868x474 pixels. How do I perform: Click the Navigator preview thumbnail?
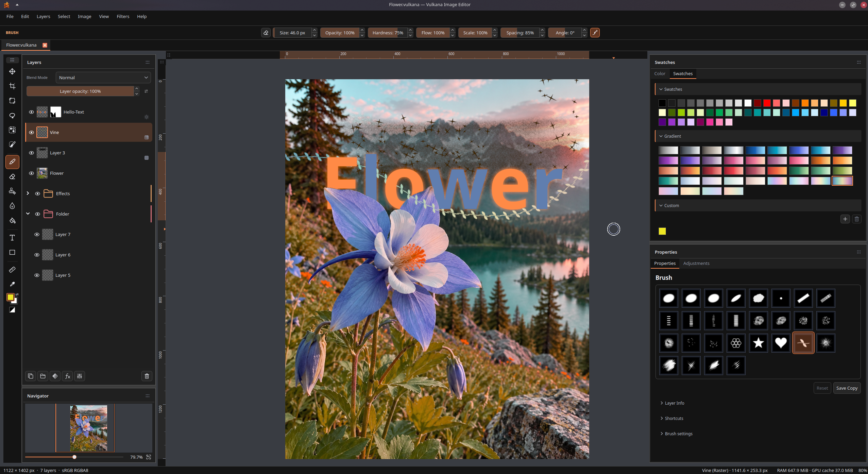point(89,428)
